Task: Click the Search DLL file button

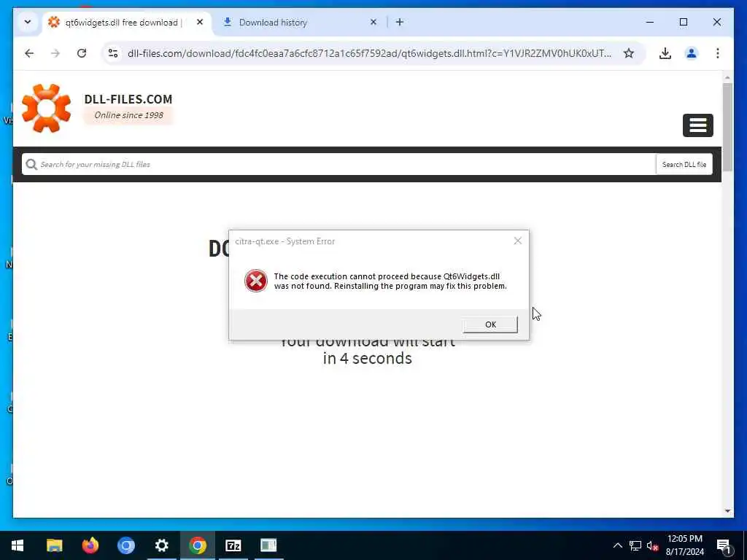Action: click(684, 164)
